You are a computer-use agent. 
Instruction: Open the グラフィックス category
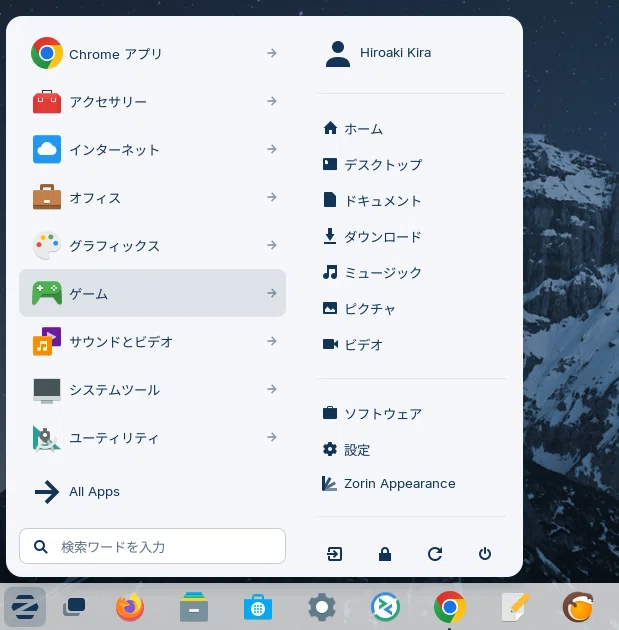coord(152,245)
